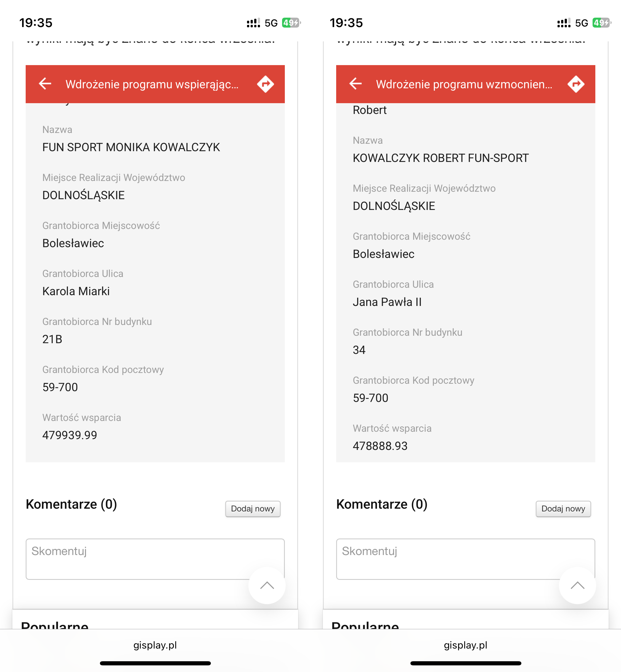Tap gisplay.pl address bar under FUN SPORT MONIKA page

point(155,645)
